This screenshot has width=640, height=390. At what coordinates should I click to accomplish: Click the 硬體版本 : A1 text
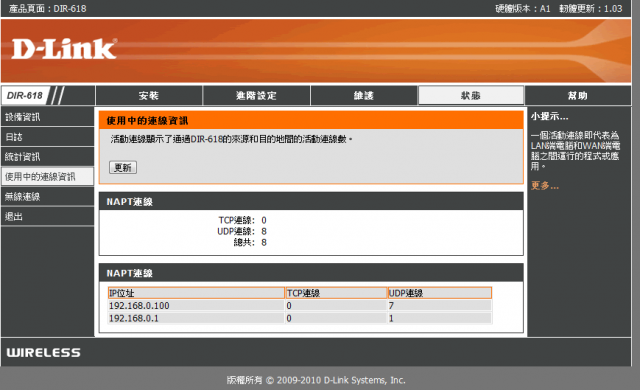523,9
